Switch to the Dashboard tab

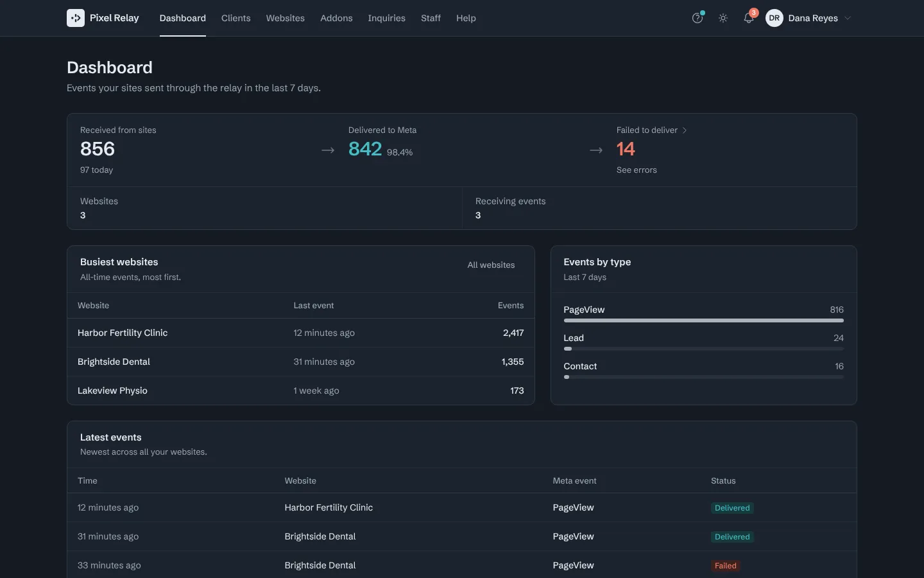(x=183, y=18)
